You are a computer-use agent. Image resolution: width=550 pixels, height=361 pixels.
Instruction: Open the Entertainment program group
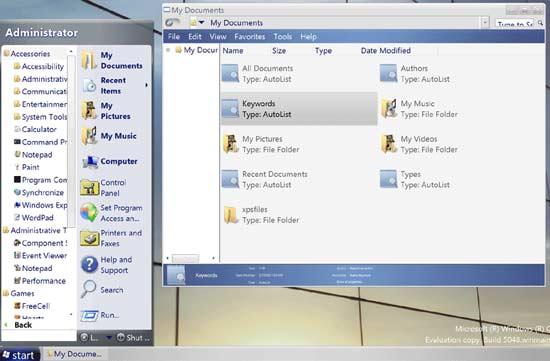coord(40,104)
